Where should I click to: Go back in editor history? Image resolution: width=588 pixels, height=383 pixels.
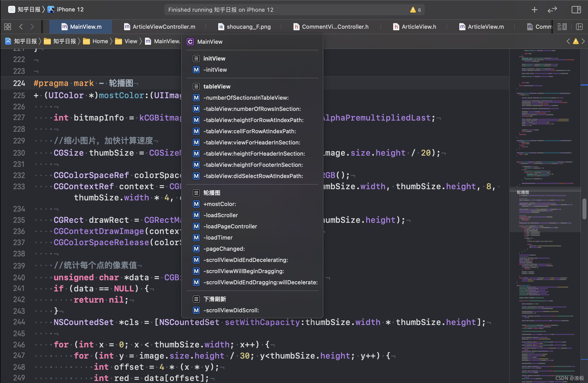21,27
